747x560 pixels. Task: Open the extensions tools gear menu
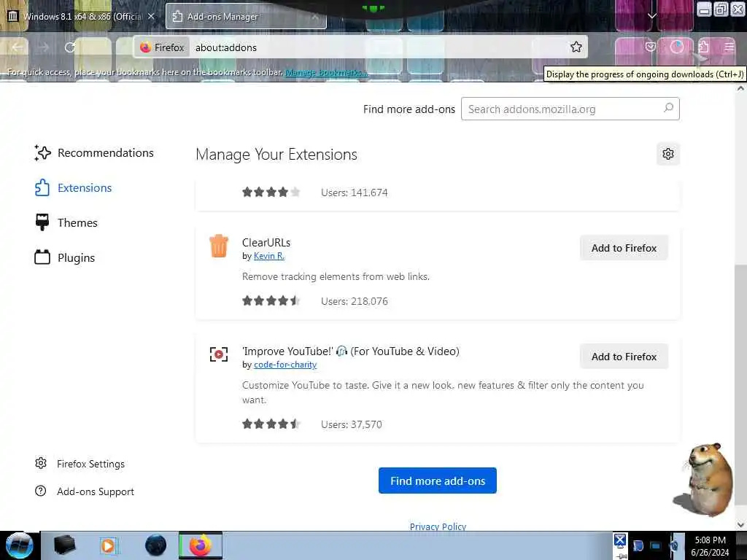click(x=668, y=154)
